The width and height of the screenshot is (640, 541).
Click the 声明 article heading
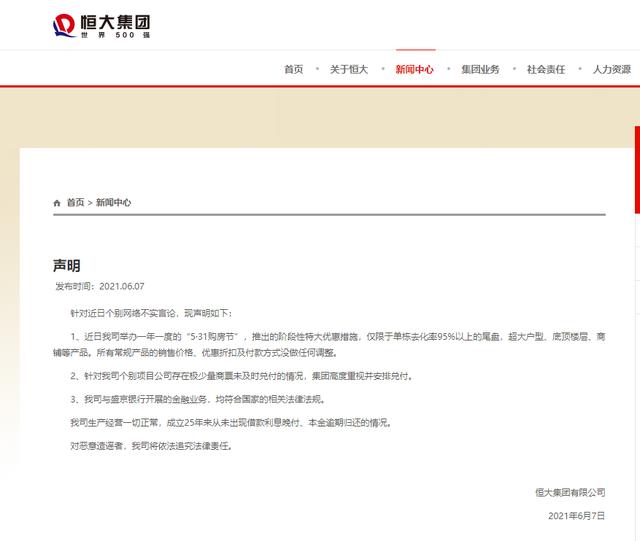click(x=67, y=265)
